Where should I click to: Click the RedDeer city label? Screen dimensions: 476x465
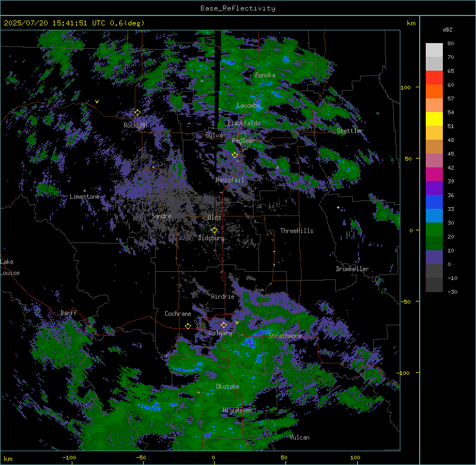[243, 141]
